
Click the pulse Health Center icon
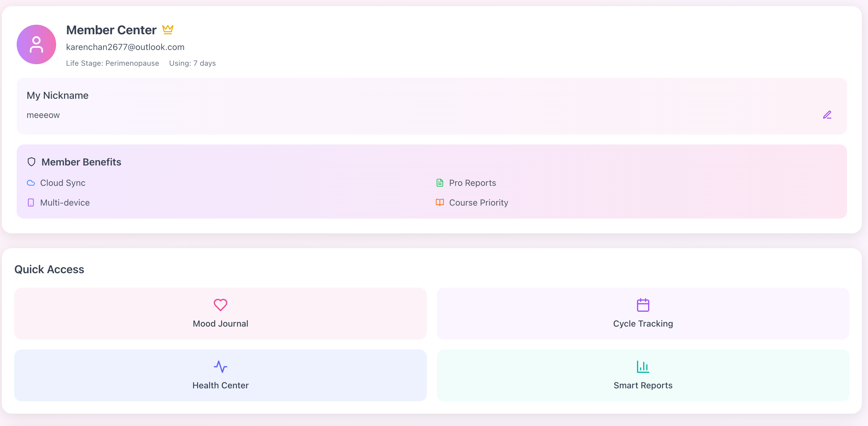220,367
